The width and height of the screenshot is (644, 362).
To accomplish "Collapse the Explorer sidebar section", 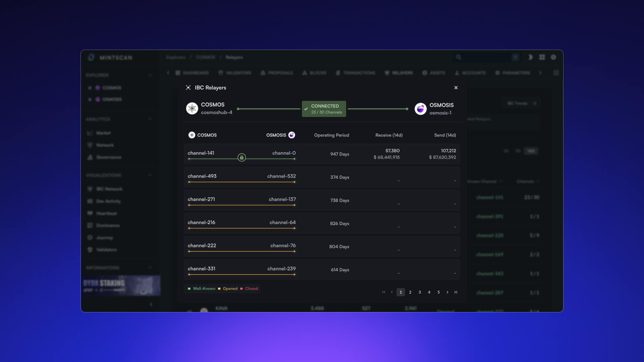I will [150, 75].
